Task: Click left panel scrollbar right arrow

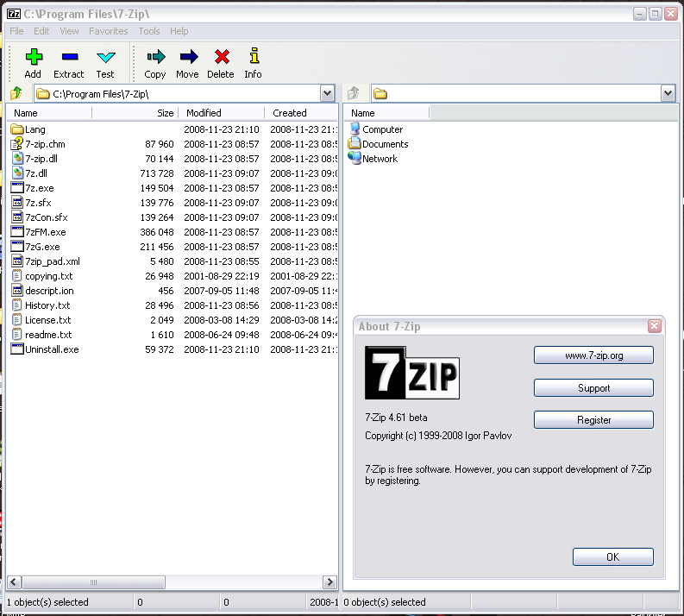Action: click(x=329, y=582)
